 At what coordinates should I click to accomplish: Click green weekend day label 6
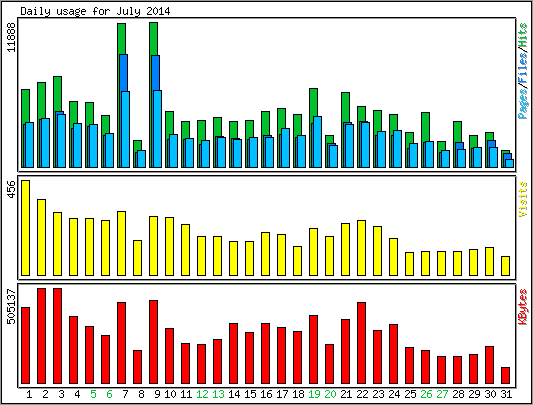[x=109, y=394]
